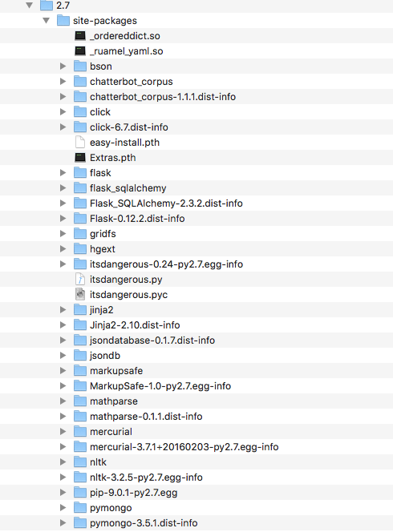Click the 2.7 folder icon
This screenshot has height=532, width=393.
(47, 5)
